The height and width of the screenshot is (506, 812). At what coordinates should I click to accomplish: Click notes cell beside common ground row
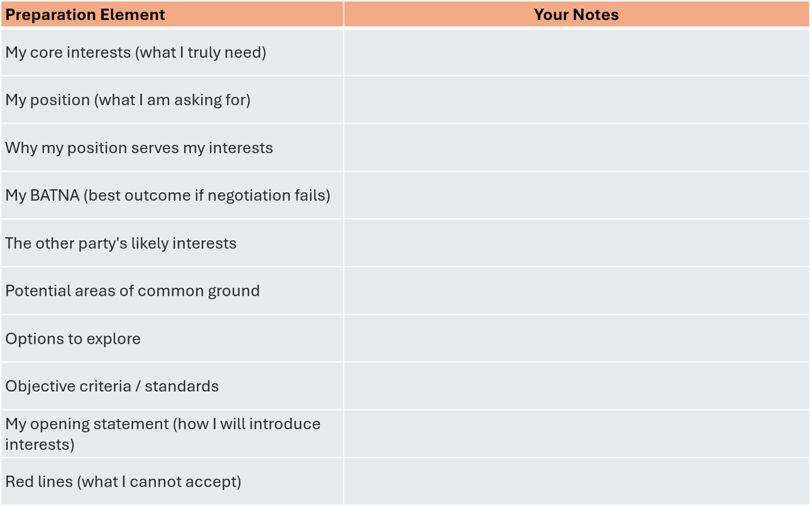tap(576, 291)
